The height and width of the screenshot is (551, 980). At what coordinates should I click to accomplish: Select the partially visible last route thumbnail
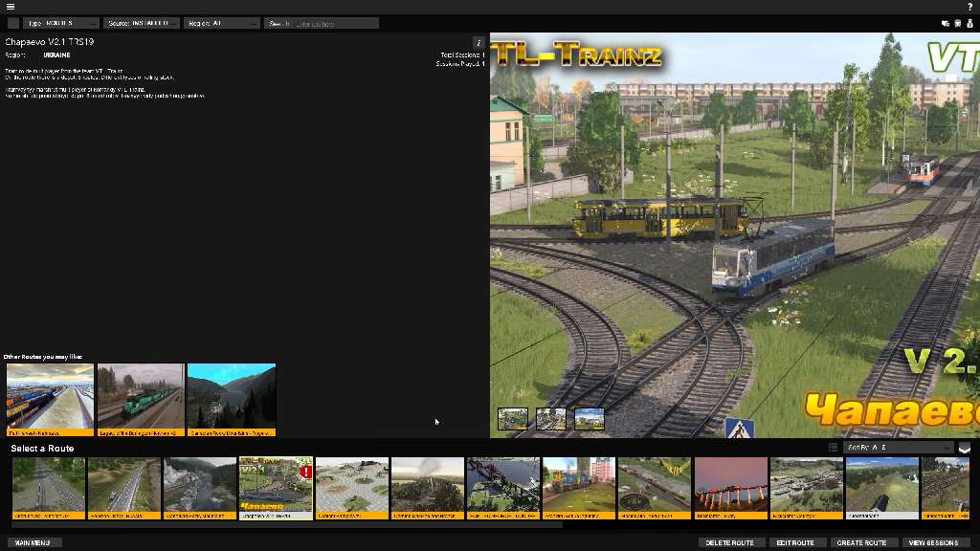946,488
